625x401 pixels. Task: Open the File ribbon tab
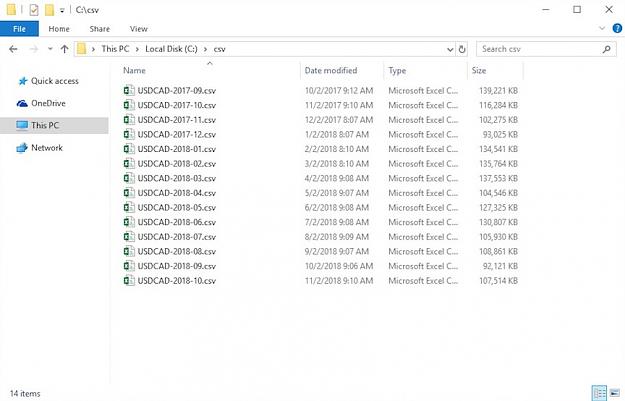click(x=19, y=29)
